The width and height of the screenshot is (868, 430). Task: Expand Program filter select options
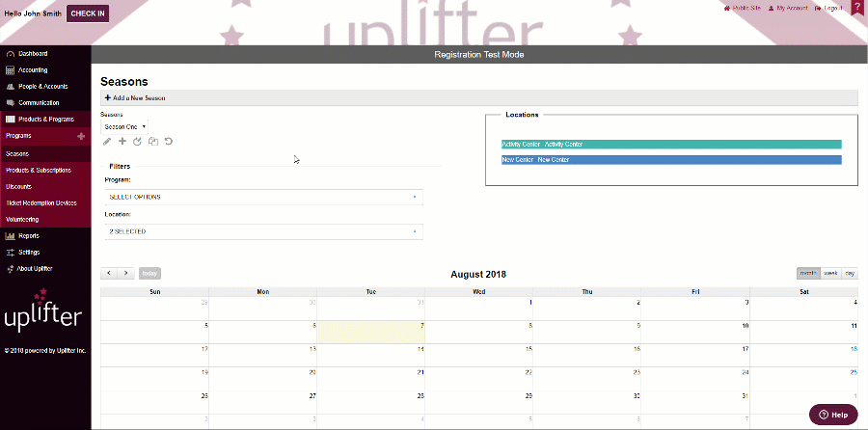(263, 197)
